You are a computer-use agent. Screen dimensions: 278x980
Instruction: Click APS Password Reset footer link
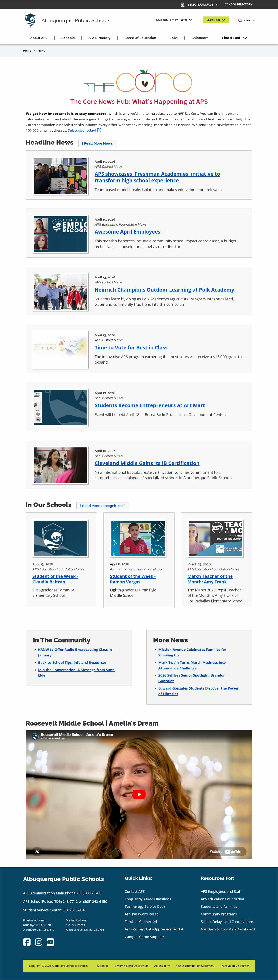tap(141, 914)
